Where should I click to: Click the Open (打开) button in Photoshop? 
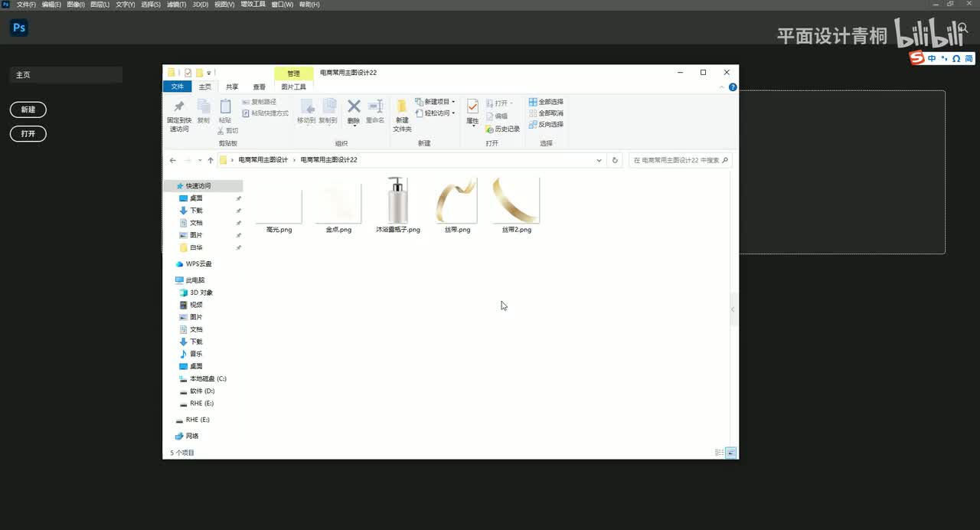pos(28,133)
